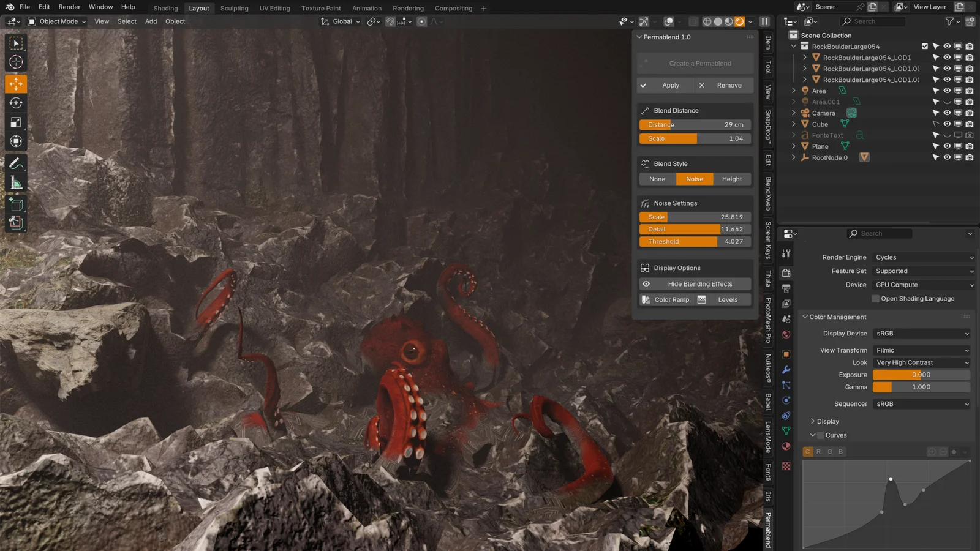Toggle visibility of Area.001 light
Screen dimensions: 980x551
pos(947,102)
